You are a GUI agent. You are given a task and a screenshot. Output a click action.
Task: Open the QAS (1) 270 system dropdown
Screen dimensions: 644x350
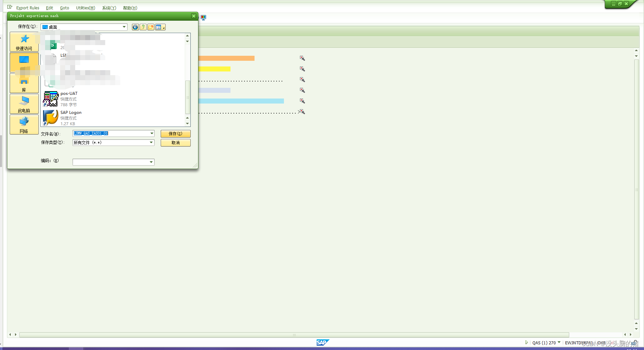[x=559, y=342]
